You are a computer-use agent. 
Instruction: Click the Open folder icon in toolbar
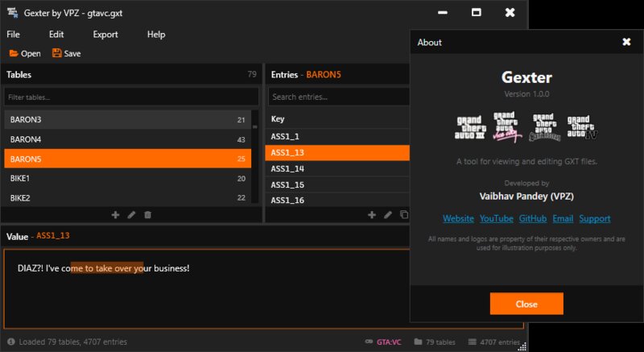coord(14,54)
